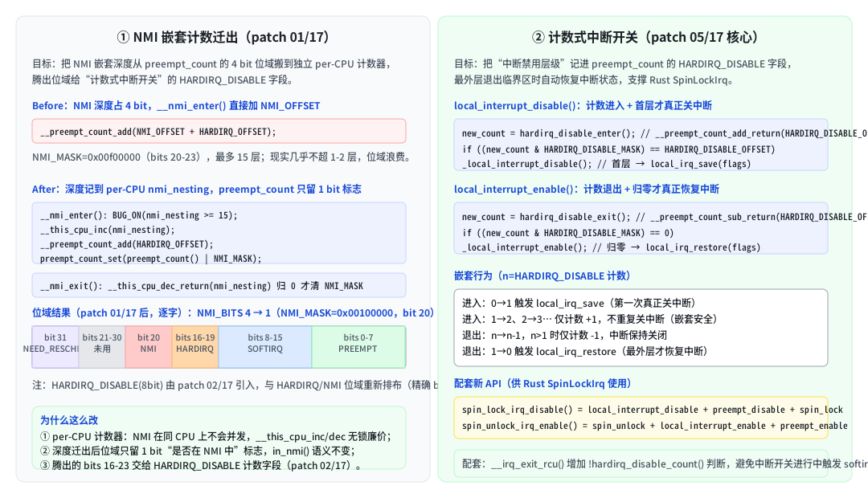Select the "local_interrupt_enable()：计数退出" subheading

point(587,190)
